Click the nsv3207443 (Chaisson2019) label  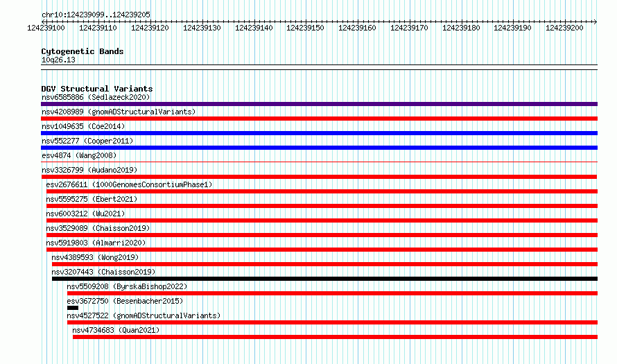[x=103, y=272]
